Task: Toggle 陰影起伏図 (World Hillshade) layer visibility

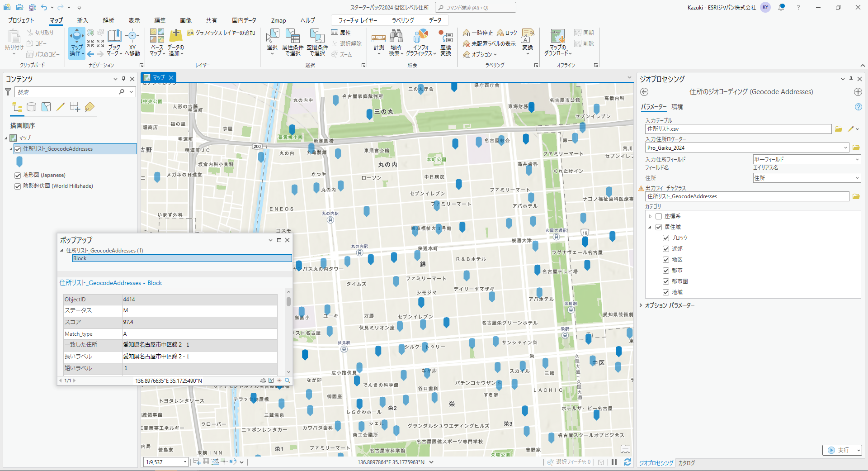Action: 18,186
